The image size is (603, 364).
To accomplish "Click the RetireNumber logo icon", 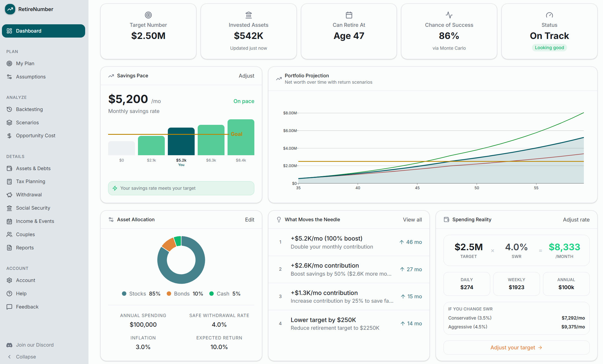I will [10, 9].
